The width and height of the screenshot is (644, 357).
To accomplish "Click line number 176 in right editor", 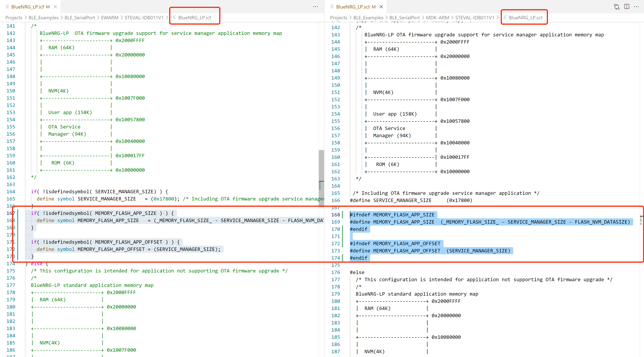I will point(335,272).
